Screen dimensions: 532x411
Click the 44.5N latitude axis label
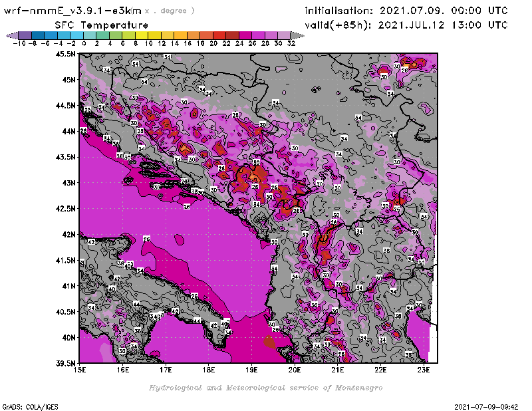pos(65,106)
